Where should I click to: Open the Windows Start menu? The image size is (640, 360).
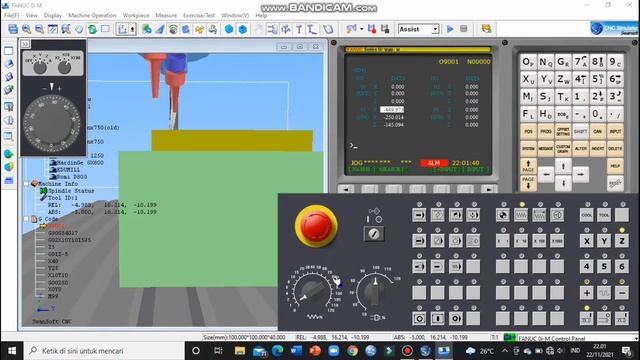(x=12, y=351)
